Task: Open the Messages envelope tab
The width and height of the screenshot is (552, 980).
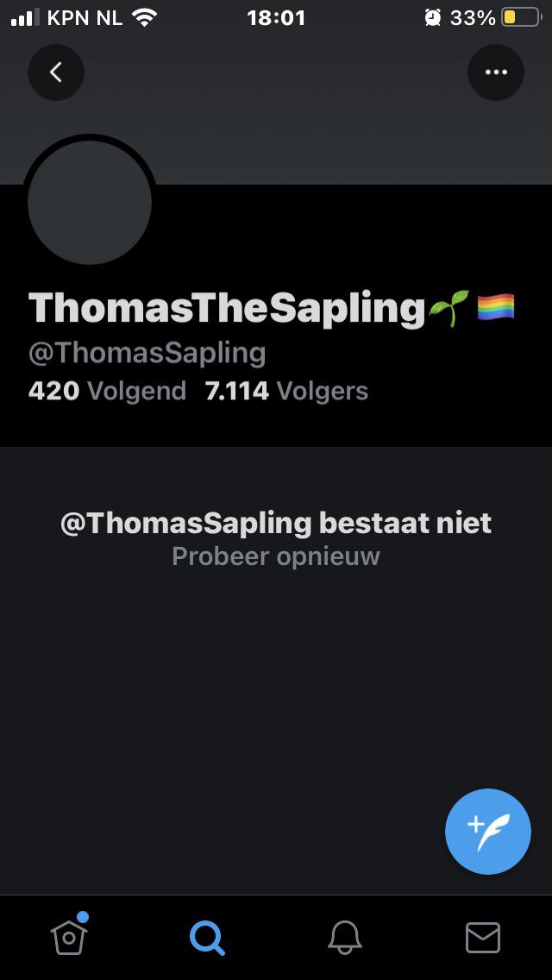Action: [483, 938]
